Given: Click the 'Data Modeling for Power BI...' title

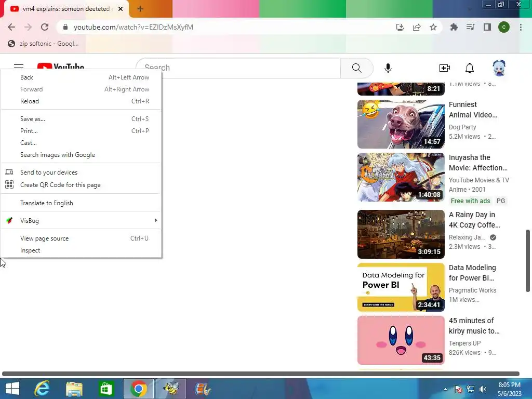Looking at the screenshot, I should (472, 273).
